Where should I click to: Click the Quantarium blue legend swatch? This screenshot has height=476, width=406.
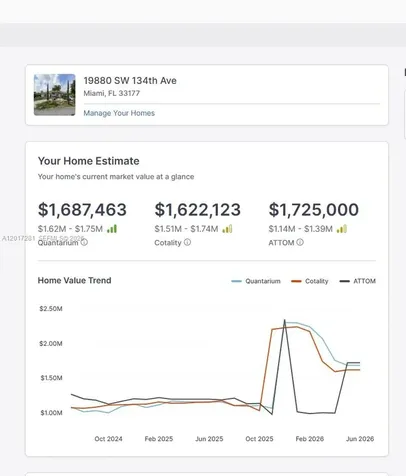click(x=236, y=281)
